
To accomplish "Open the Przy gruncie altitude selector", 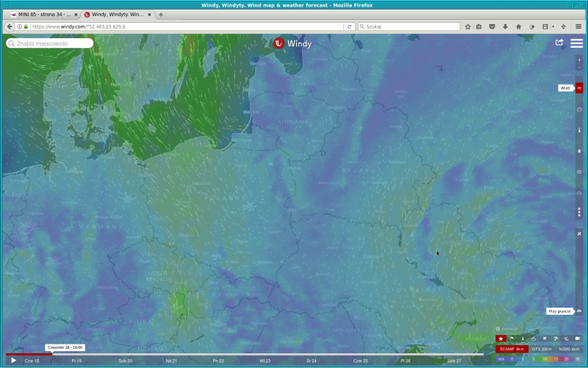I will 559,311.
